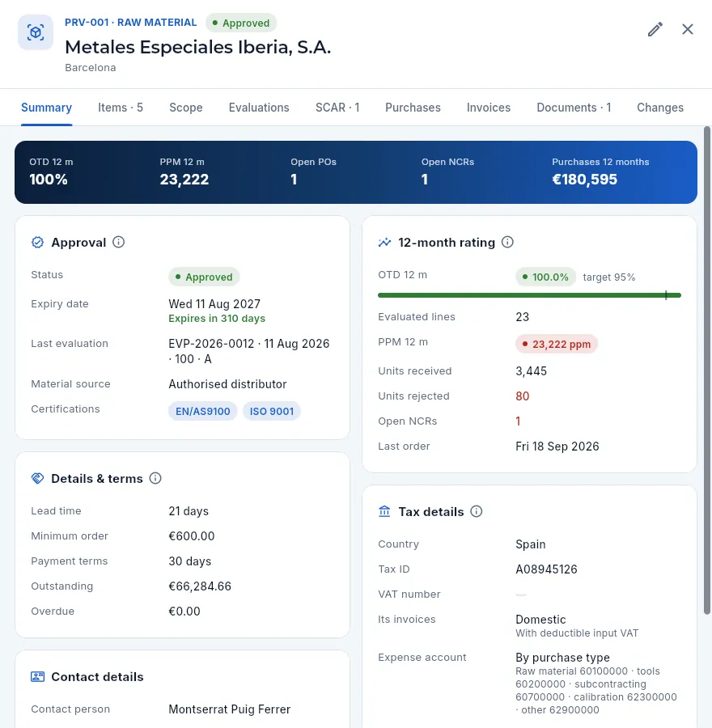This screenshot has width=712, height=728.
Task: Click the 23,222 ppm badge
Action: (557, 344)
